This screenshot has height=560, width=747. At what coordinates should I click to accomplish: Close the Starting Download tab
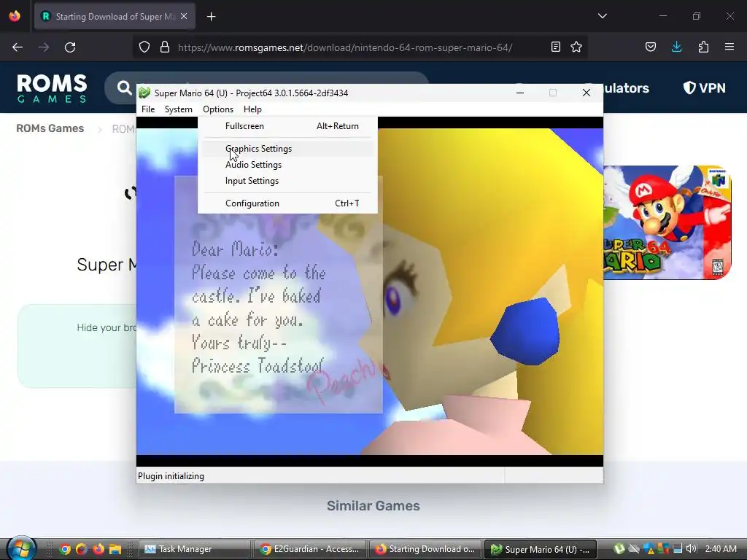coord(184,16)
